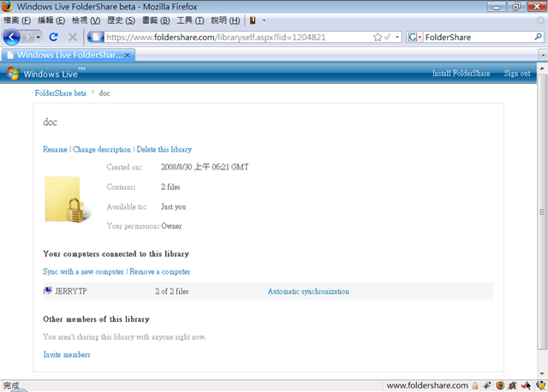This screenshot has height=392, width=548.
Task: Open the 檔案 (F) menu
Action: [x=17, y=21]
